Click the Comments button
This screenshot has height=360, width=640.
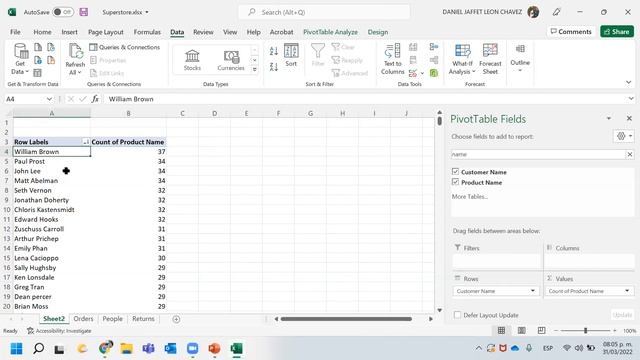coord(571,31)
